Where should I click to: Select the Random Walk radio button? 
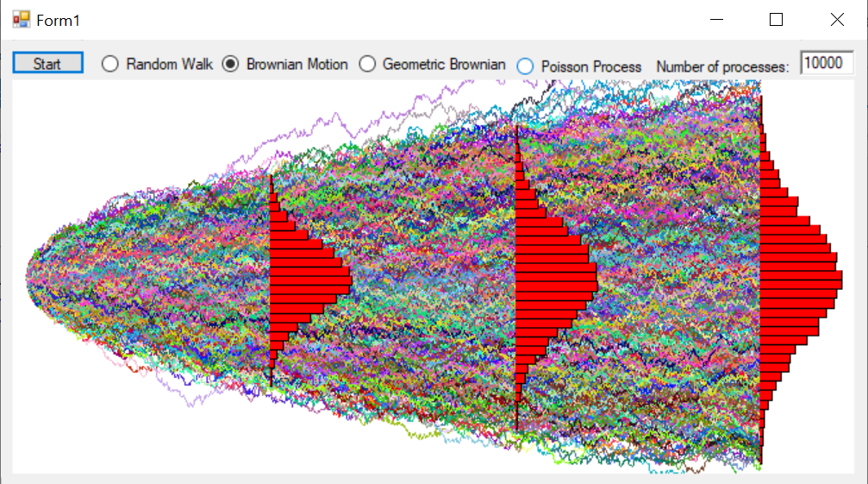(x=110, y=65)
